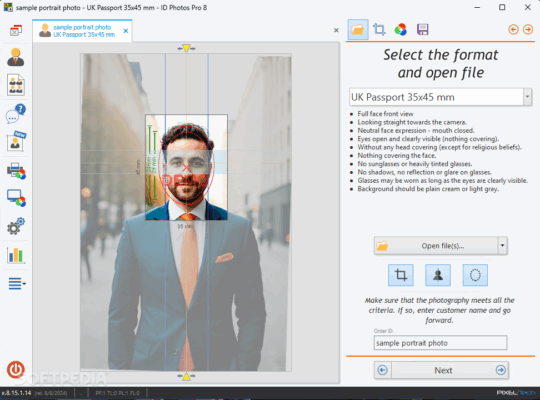The height and width of the screenshot is (400, 540).
Task: Click the Next button
Action: (x=443, y=370)
